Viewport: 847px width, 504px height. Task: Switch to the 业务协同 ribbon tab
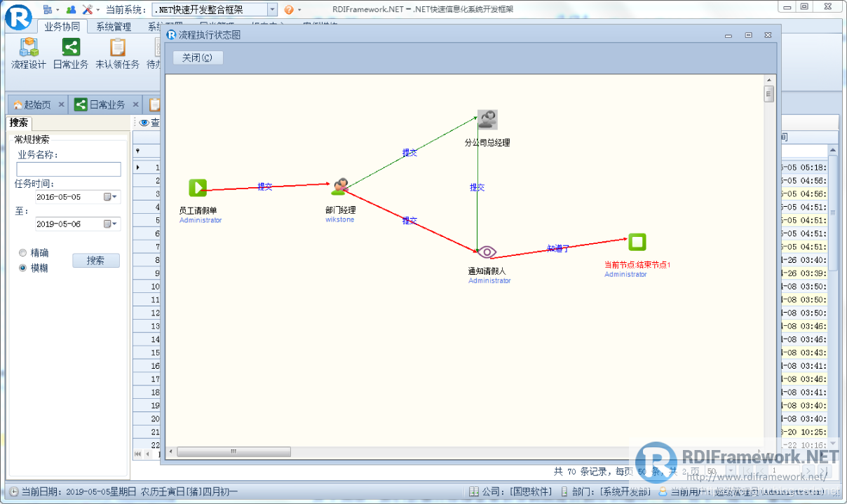62,27
